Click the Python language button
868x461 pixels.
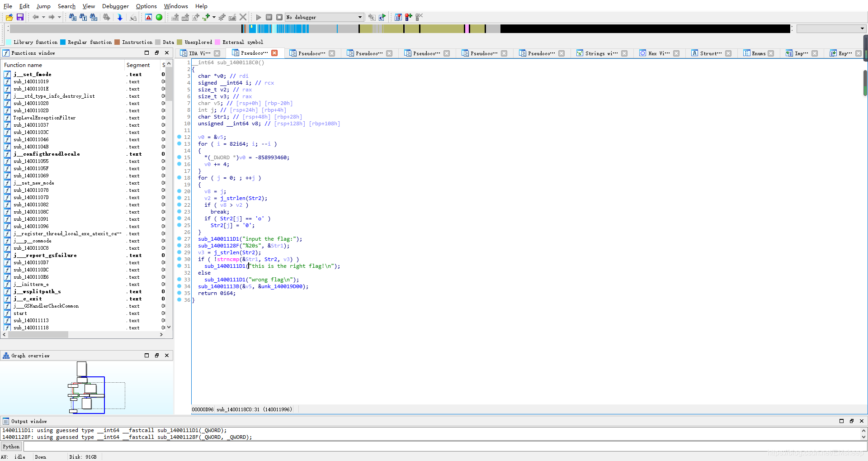11,447
